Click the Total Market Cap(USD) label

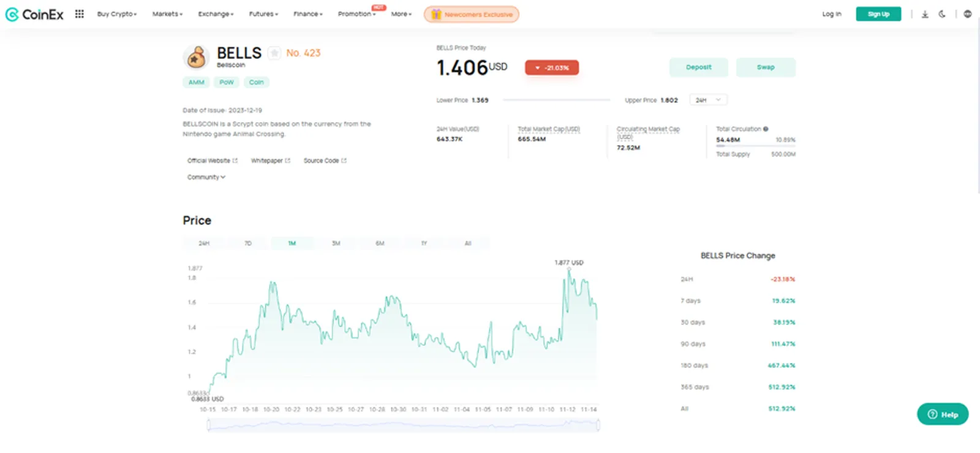[x=549, y=129]
